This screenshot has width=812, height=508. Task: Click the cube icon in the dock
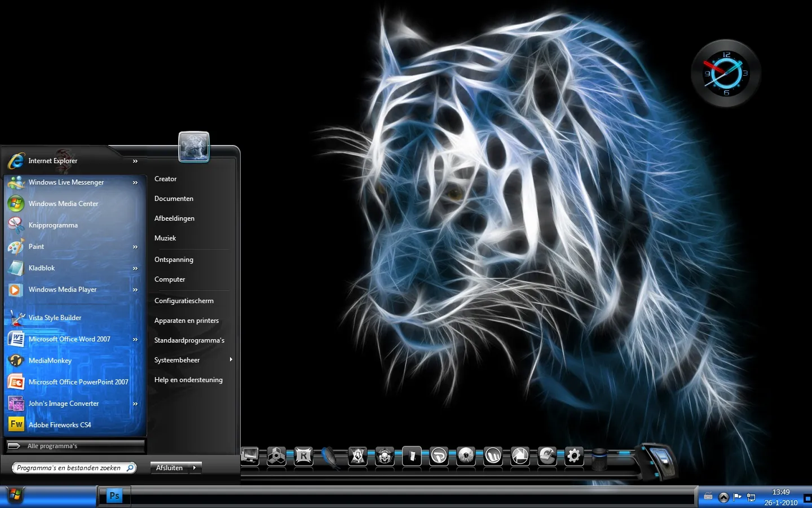coord(276,456)
